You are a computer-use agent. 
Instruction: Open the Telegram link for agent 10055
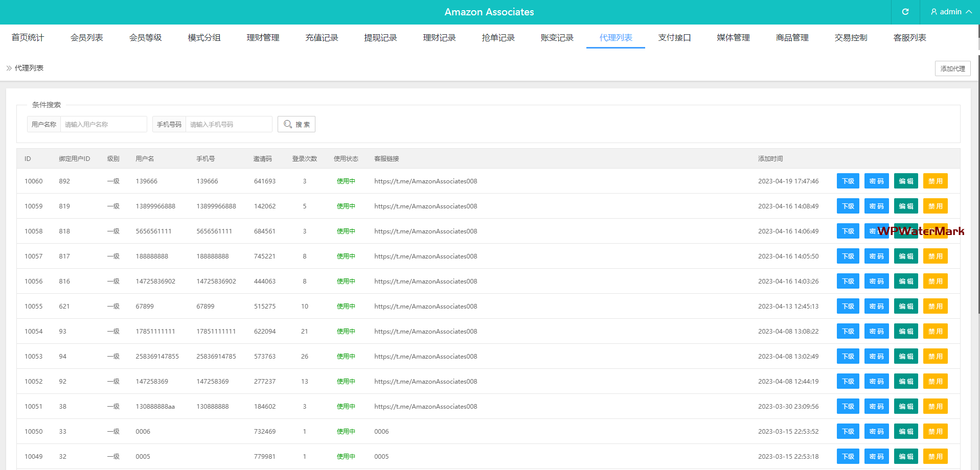(425, 307)
